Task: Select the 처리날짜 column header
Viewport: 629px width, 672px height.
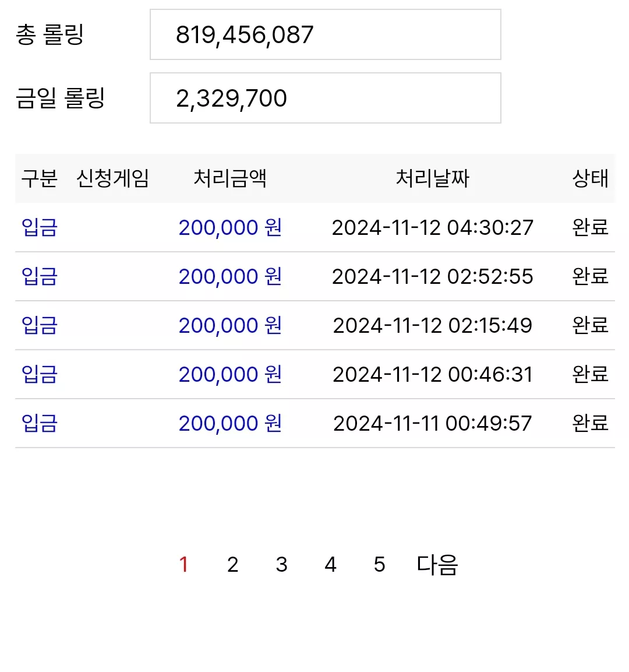Action: (433, 178)
